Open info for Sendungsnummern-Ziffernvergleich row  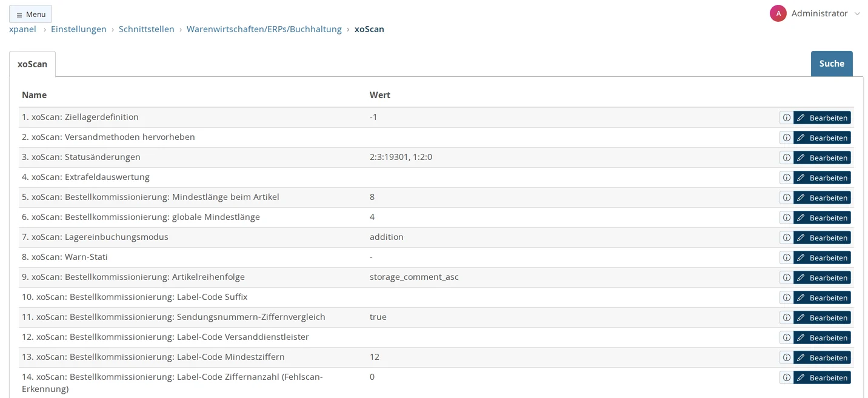pyautogui.click(x=786, y=317)
